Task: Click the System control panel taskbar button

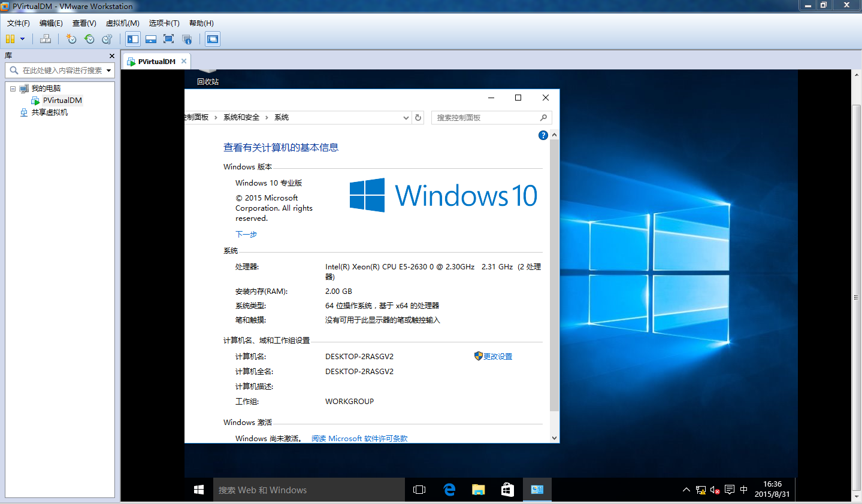Action: (537, 490)
